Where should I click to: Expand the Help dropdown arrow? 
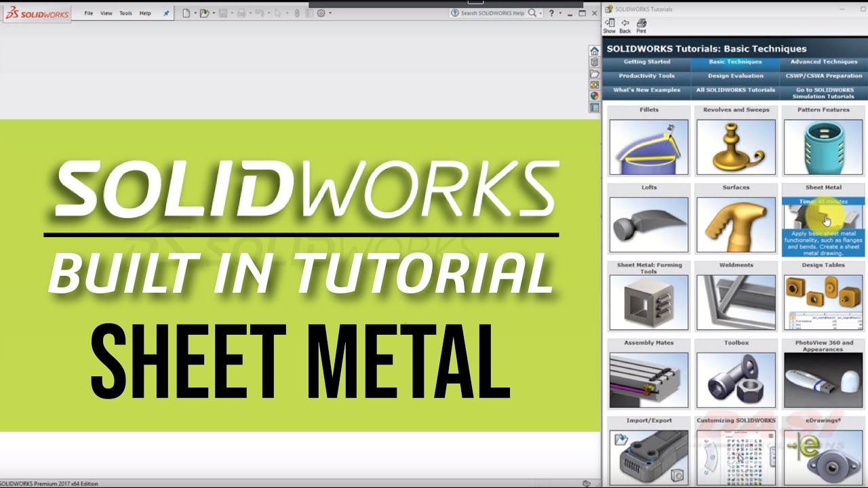click(559, 13)
